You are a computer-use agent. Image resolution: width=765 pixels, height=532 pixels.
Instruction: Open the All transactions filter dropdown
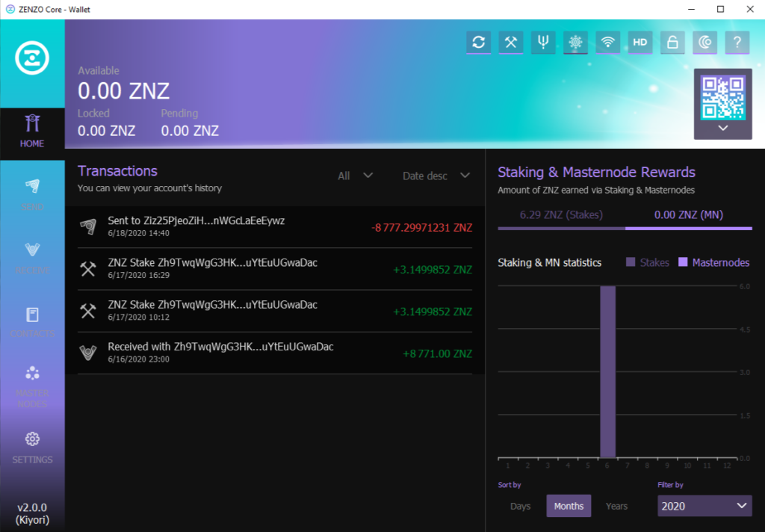(355, 176)
